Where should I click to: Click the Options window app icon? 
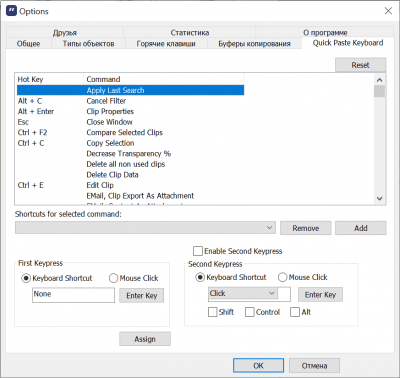[11, 11]
